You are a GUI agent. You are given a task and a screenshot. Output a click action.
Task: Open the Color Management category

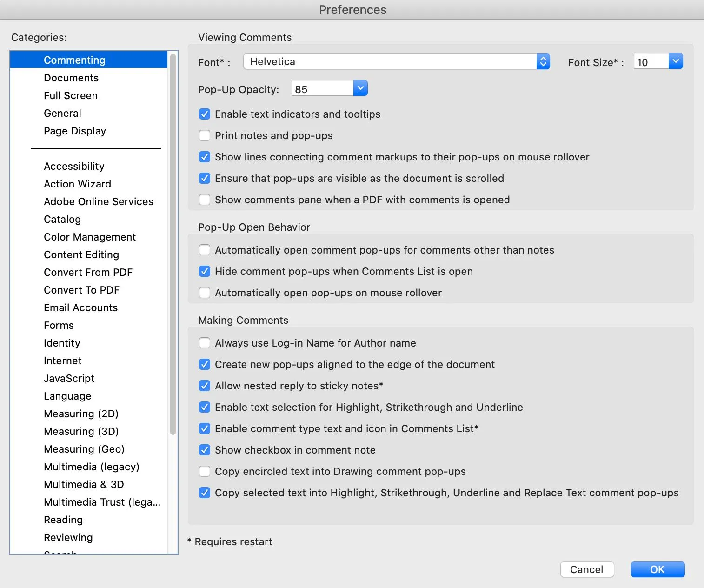tap(89, 237)
